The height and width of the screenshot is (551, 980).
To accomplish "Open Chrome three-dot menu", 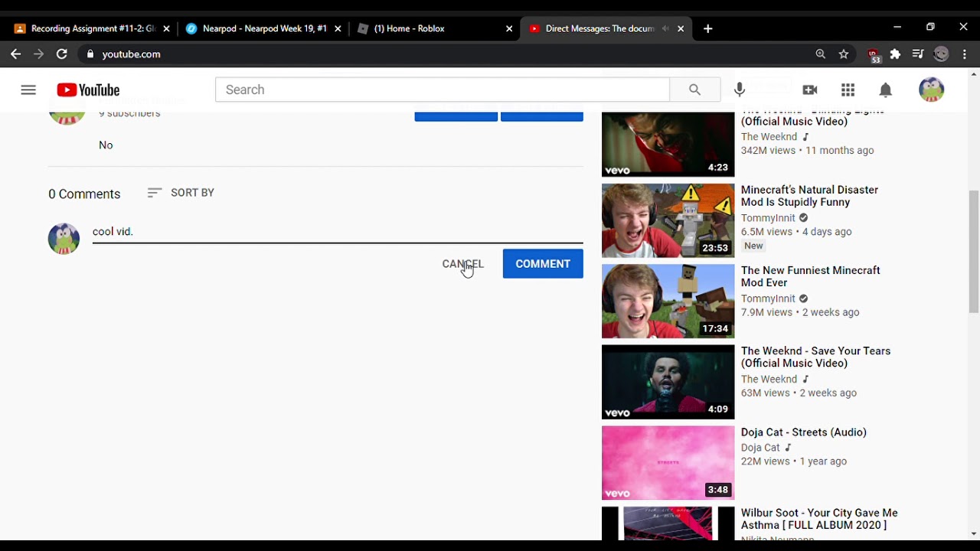I will (x=965, y=54).
